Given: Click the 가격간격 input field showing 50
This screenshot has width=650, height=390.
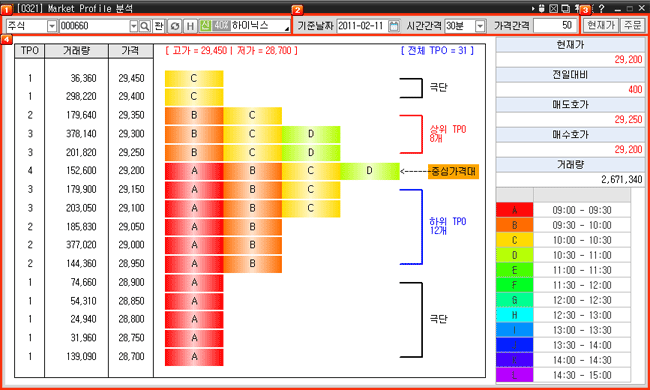Looking at the screenshot, I should click(x=555, y=26).
